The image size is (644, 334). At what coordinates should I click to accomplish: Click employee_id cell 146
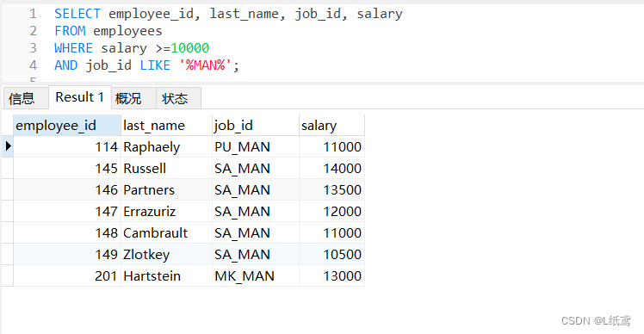[67, 189]
